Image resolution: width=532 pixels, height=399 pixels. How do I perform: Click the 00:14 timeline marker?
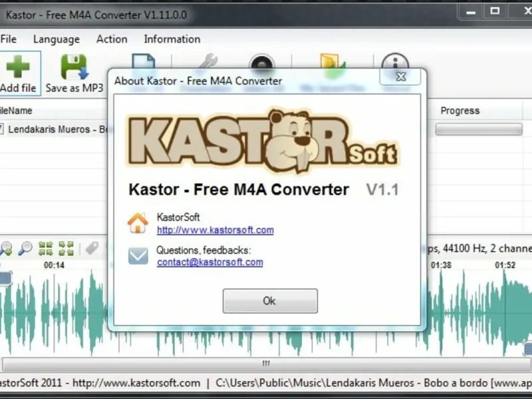pos(54,265)
